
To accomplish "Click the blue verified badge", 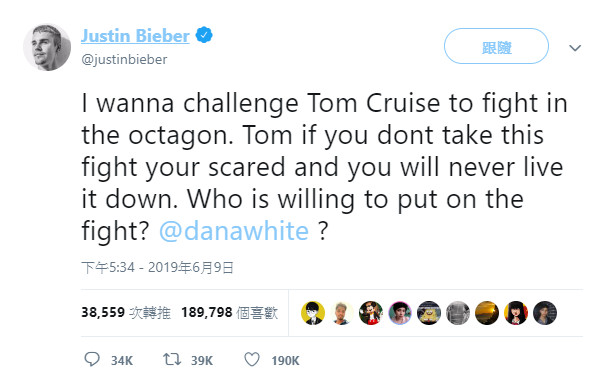I will [204, 35].
